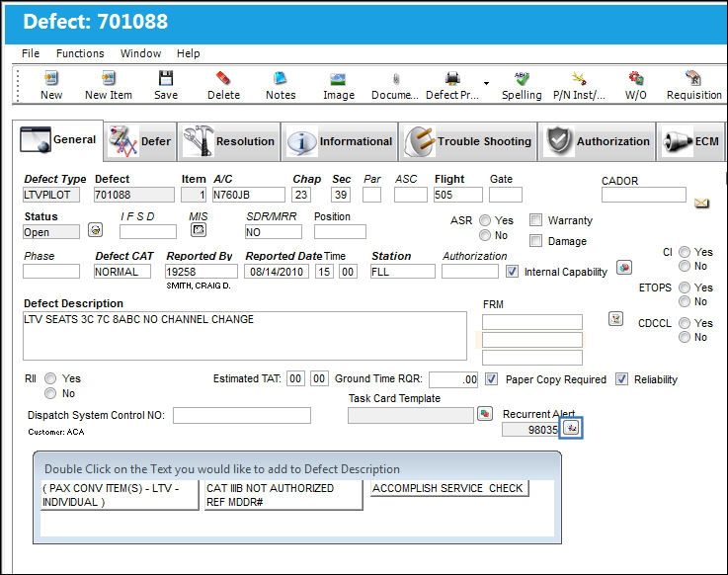Click the Defect Print icon
This screenshot has height=575, width=728.
click(452, 78)
